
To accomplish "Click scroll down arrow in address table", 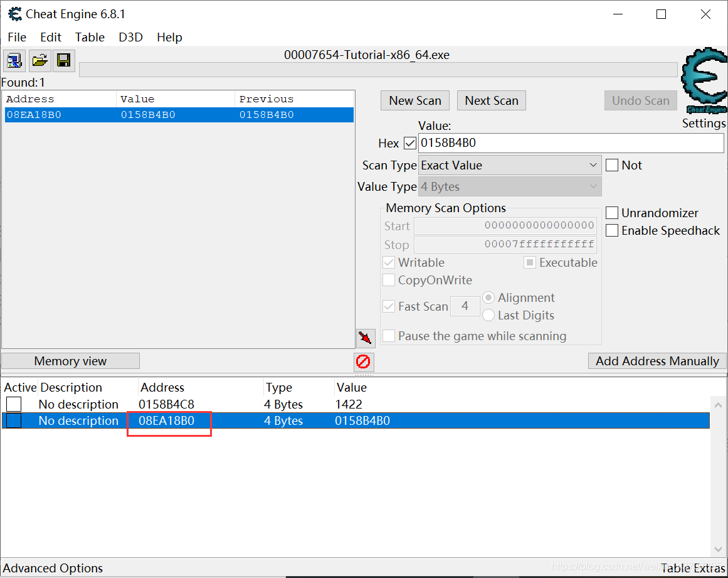I will point(718,549).
